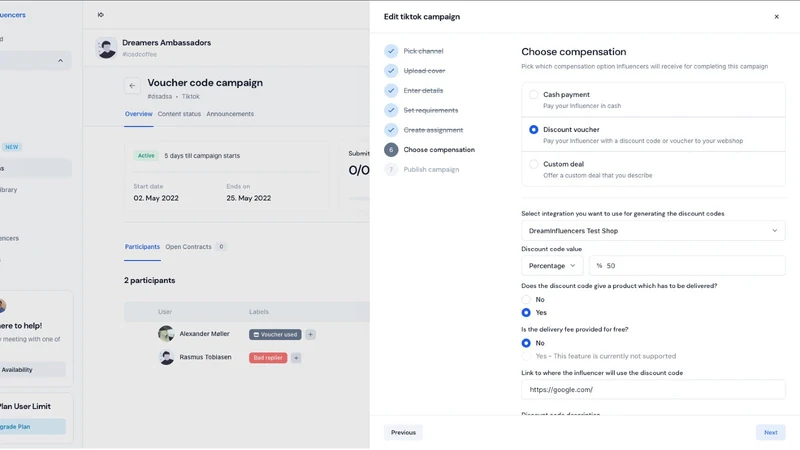Click the Set requirements step checkmark
The image size is (800, 450).
pyautogui.click(x=391, y=110)
